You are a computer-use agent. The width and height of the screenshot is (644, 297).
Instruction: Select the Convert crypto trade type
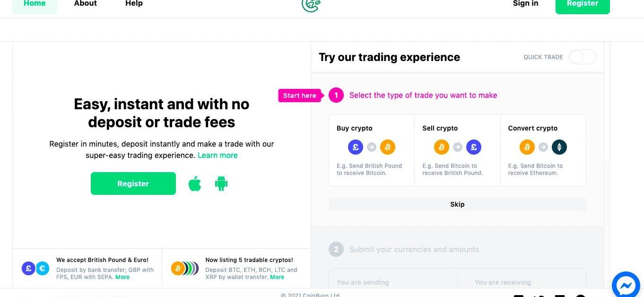pos(543,150)
